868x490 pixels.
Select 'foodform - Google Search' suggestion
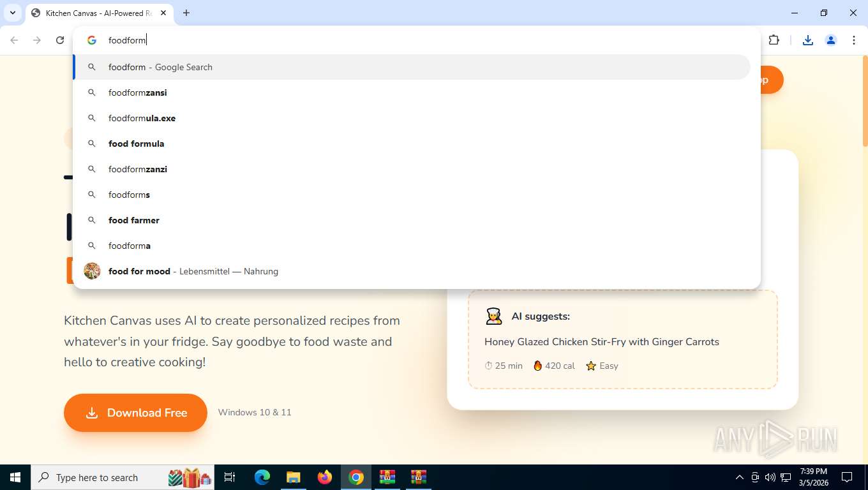(412, 67)
